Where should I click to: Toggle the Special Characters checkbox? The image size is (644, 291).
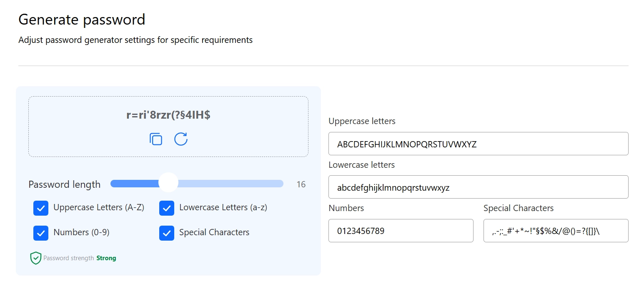(167, 233)
